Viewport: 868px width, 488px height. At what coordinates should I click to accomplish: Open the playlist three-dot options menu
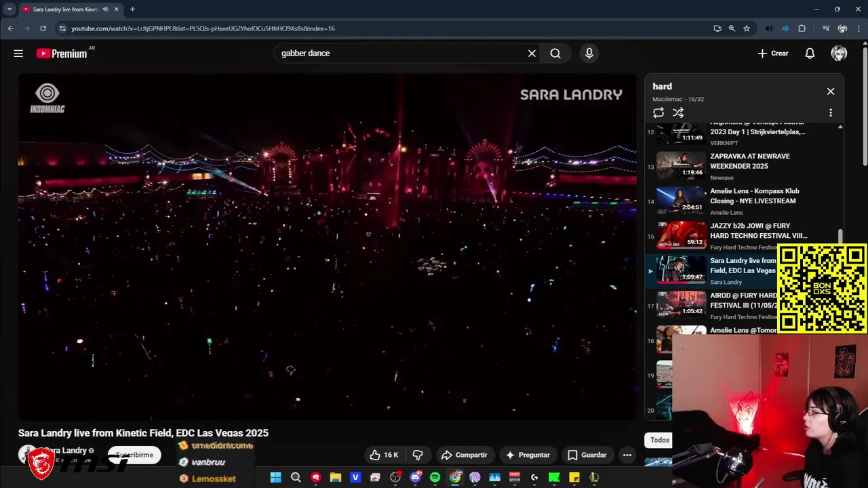[831, 113]
